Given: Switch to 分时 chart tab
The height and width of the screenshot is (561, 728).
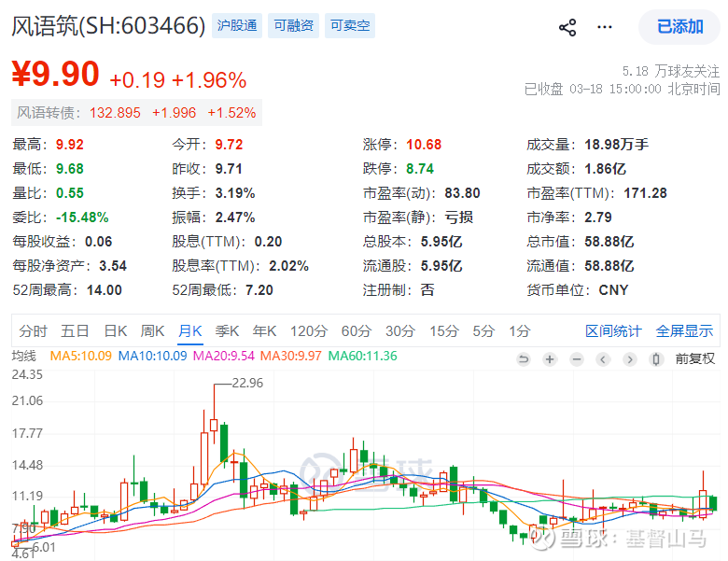Looking at the screenshot, I should pyautogui.click(x=33, y=331).
